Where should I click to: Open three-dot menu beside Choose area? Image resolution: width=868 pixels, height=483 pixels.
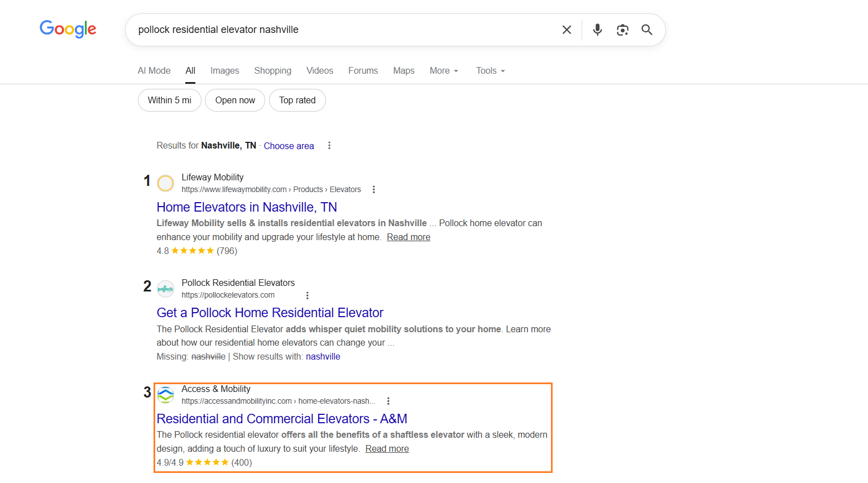pos(329,146)
